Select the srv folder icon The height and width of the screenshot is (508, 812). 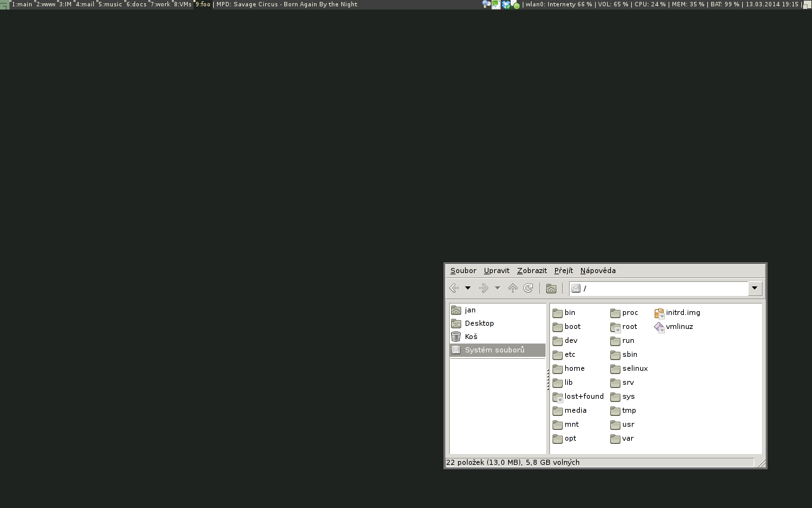click(615, 382)
